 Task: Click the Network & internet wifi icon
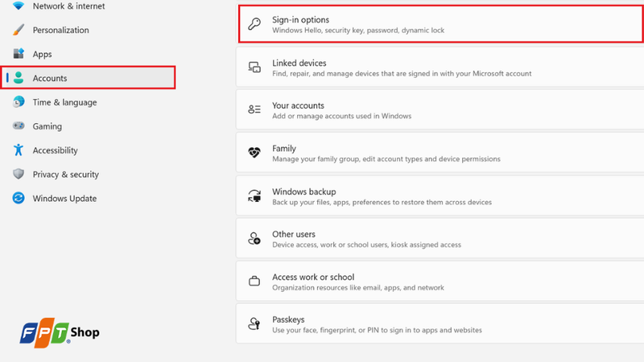[x=19, y=6]
